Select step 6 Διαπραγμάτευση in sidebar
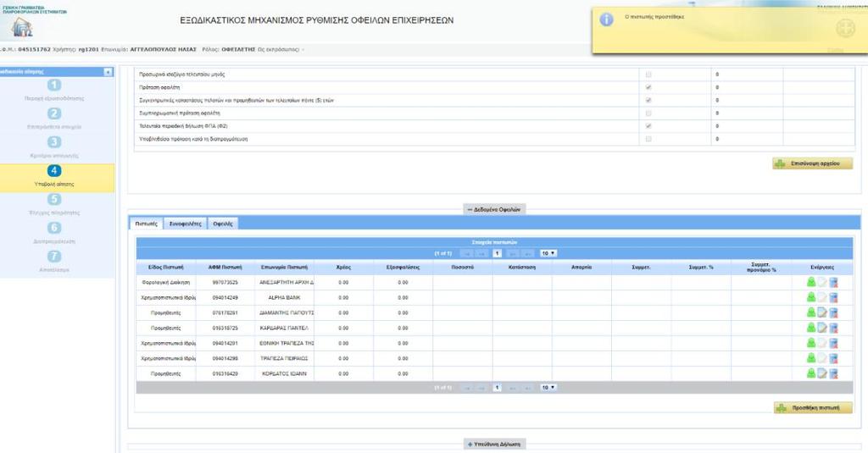 pyautogui.click(x=54, y=228)
